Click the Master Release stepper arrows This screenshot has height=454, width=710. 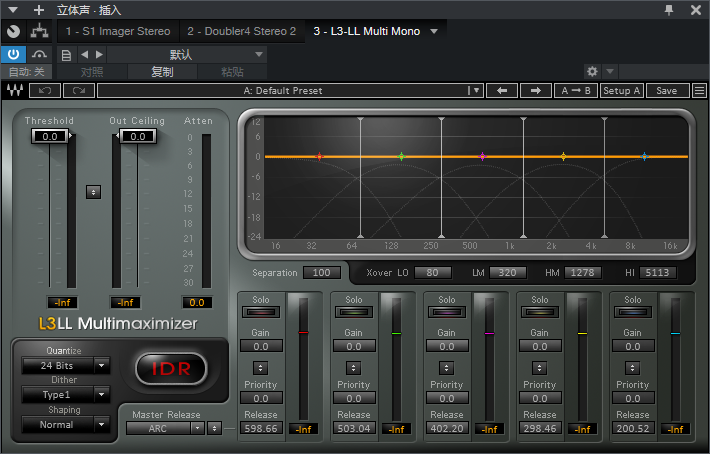pos(215,428)
